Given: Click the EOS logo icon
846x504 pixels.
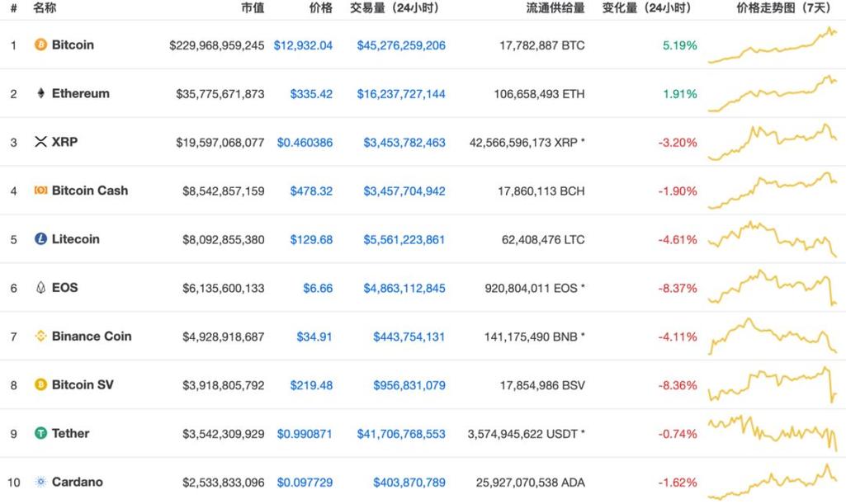Looking at the screenshot, I should pyautogui.click(x=40, y=287).
